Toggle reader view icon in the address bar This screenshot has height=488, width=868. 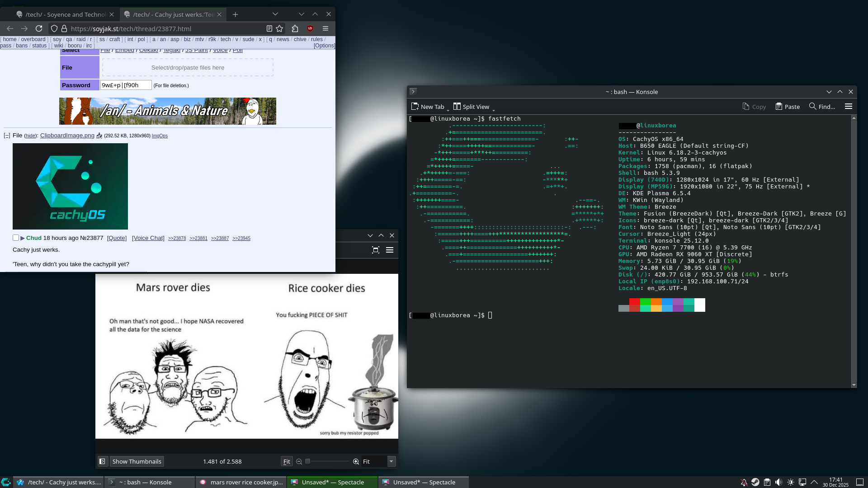tap(269, 28)
